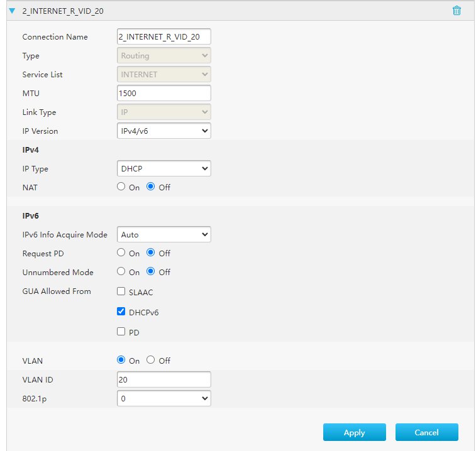The width and height of the screenshot is (476, 451).
Task: Enable Request PD
Action: pyautogui.click(x=121, y=253)
